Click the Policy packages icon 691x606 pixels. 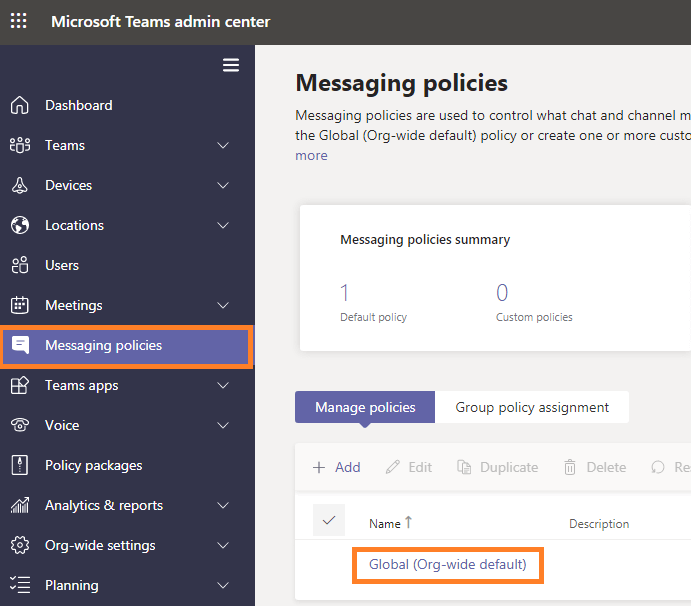pos(20,465)
